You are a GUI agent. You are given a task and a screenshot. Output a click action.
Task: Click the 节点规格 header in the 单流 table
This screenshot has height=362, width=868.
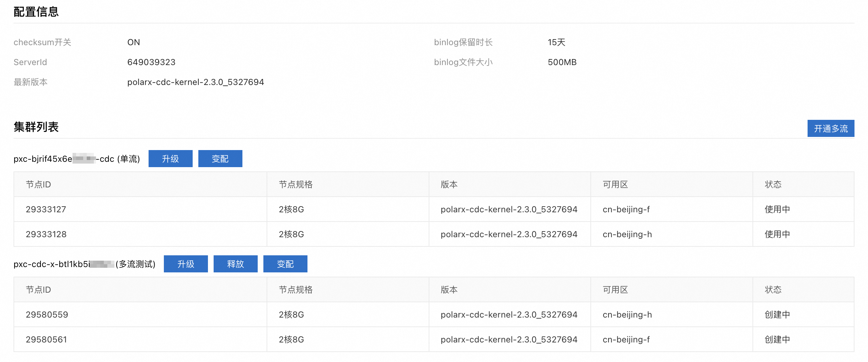296,185
